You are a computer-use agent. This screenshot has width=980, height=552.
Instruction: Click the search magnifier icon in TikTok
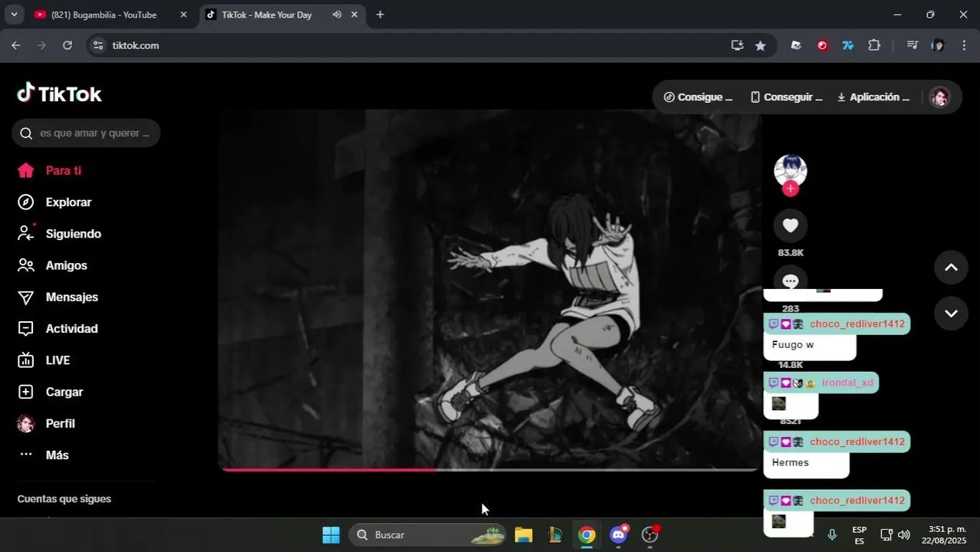(26, 133)
